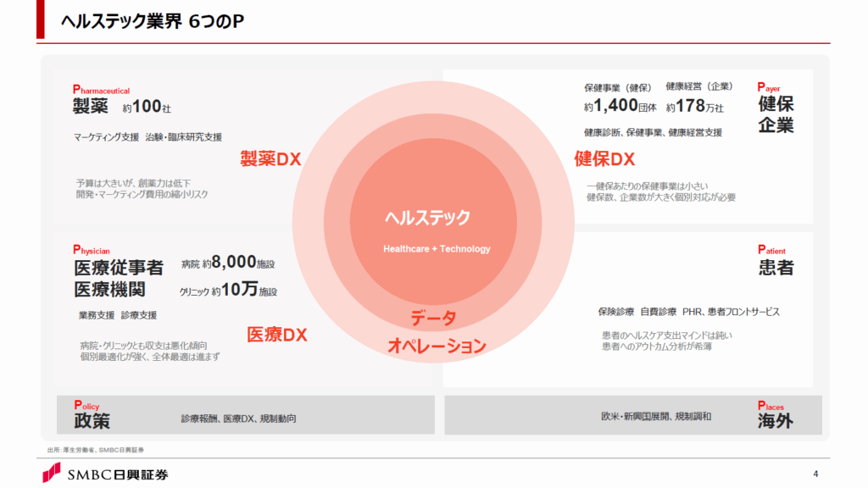Image resolution: width=868 pixels, height=488 pixels.
Task: Click the オペレーション text in the circle
Action: click(437, 346)
